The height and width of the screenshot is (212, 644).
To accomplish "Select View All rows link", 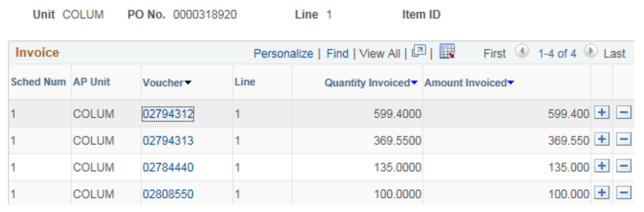I will coord(379,54).
